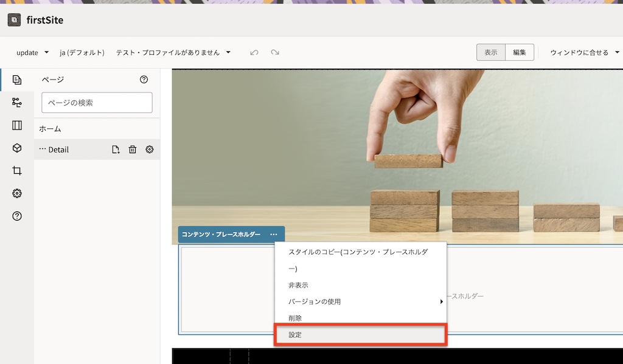Screen dimensions: 623x364
Task: Open the site hierarchy sidebar icon
Action: click(x=16, y=102)
